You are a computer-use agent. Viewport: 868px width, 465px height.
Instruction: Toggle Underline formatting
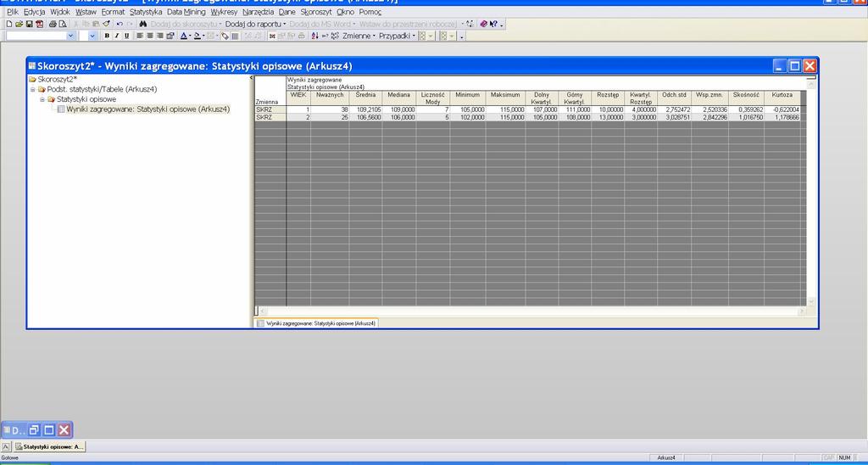pyautogui.click(x=127, y=36)
